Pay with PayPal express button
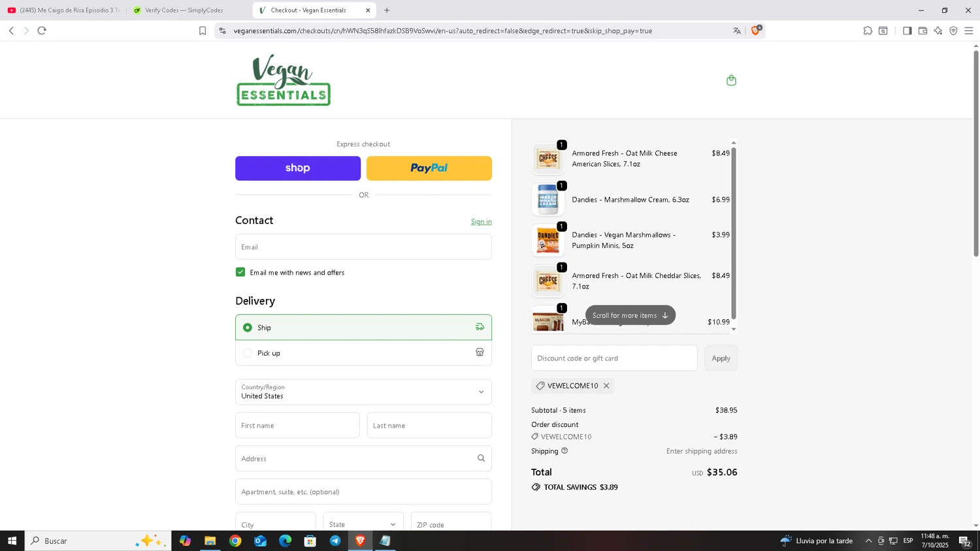This screenshot has width=980, height=551. tap(429, 168)
